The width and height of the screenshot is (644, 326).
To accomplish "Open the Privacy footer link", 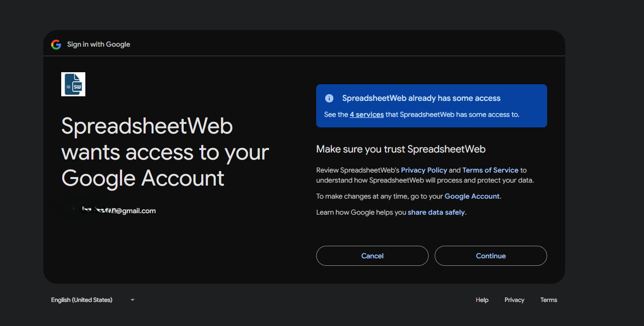I will [514, 300].
